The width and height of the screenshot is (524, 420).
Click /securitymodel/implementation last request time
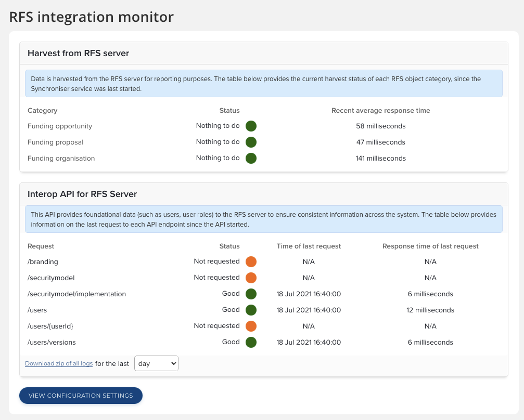click(309, 294)
